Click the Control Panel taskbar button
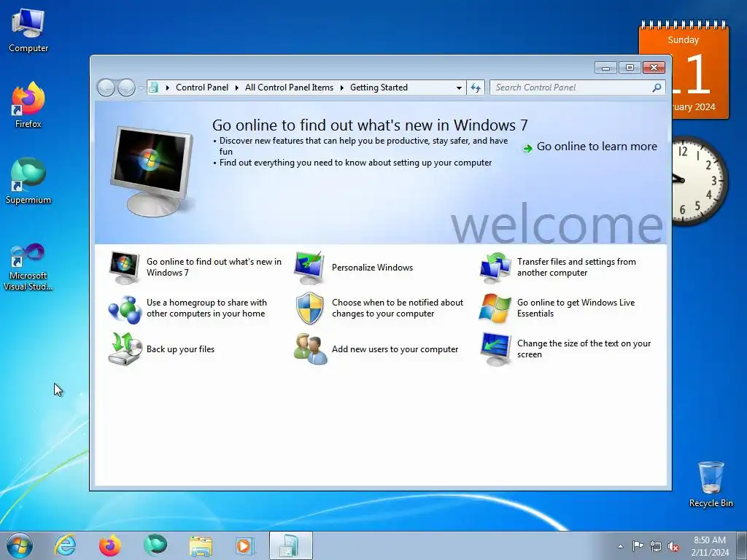Screen dimensions: 747x560 [290, 545]
